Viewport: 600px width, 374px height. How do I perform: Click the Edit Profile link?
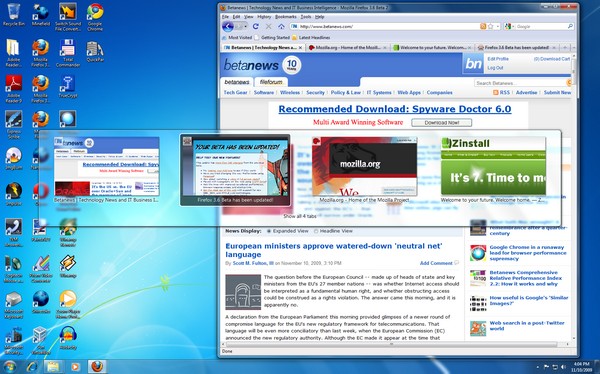pyautogui.click(x=498, y=59)
